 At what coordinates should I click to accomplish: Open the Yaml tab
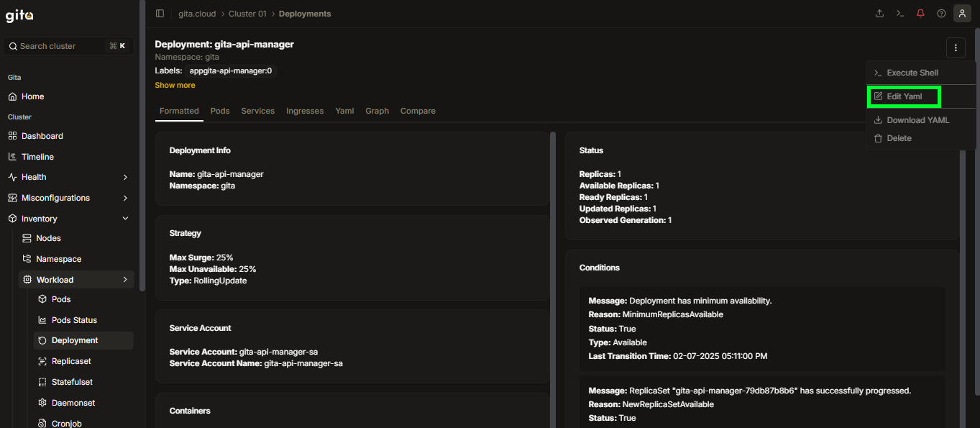[x=344, y=111]
